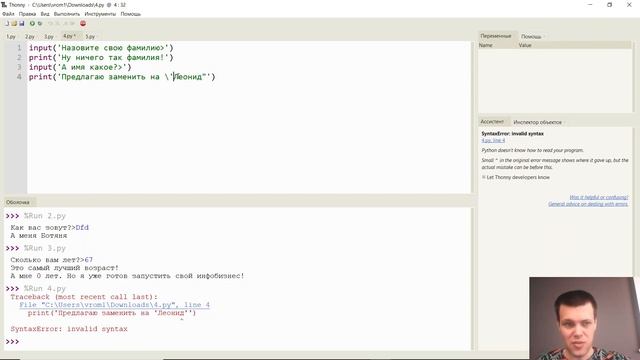This screenshot has width=640, height=360.
Task: Click '%Run 3.py' command in shell
Action: (x=45, y=248)
